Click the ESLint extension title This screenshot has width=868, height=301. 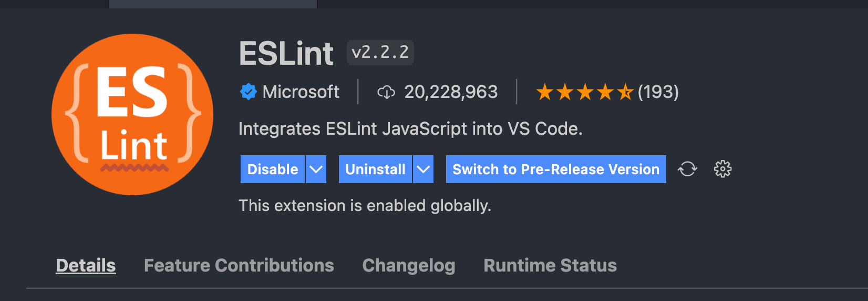tap(286, 53)
